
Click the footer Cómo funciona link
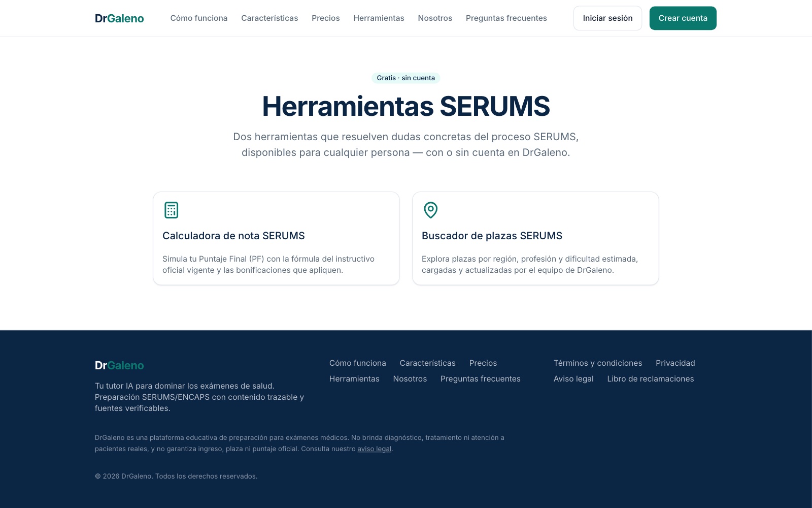358,363
